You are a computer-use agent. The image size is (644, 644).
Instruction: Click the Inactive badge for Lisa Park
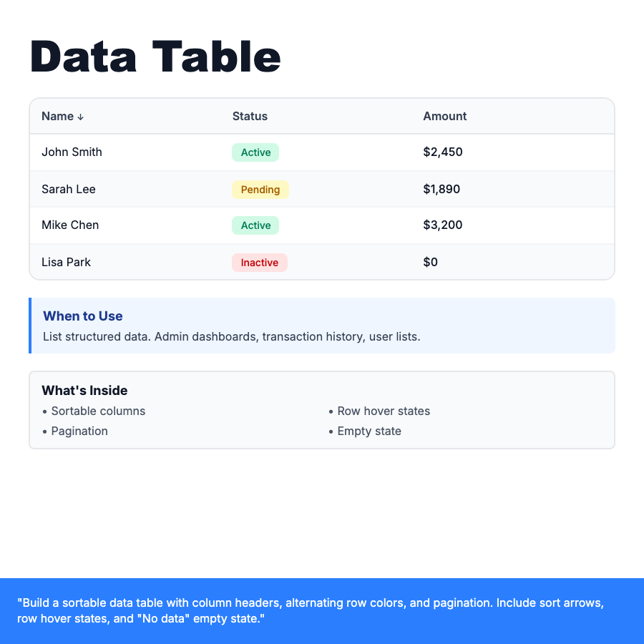(259, 262)
